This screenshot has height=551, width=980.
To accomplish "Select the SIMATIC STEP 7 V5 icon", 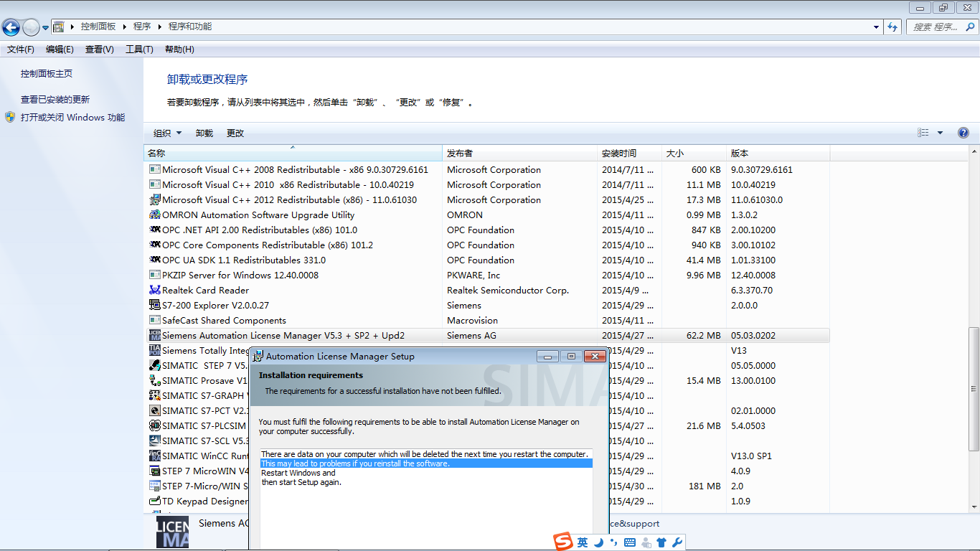I will click(x=155, y=366).
